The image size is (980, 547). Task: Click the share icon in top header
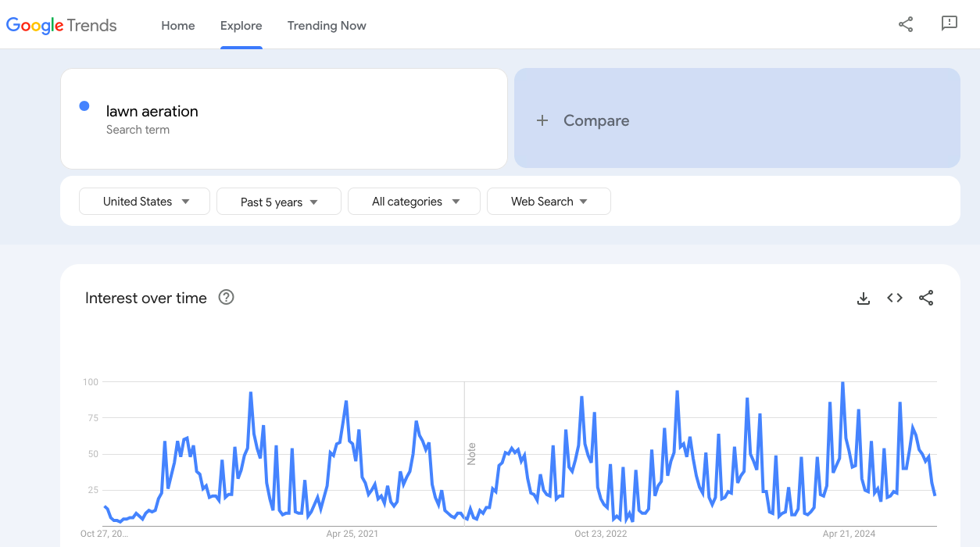click(x=906, y=24)
